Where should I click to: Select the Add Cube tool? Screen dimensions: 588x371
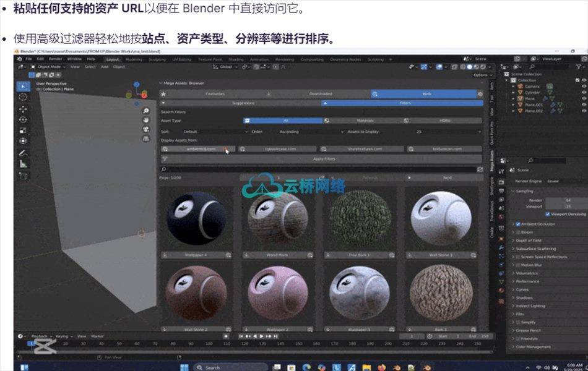point(24,176)
